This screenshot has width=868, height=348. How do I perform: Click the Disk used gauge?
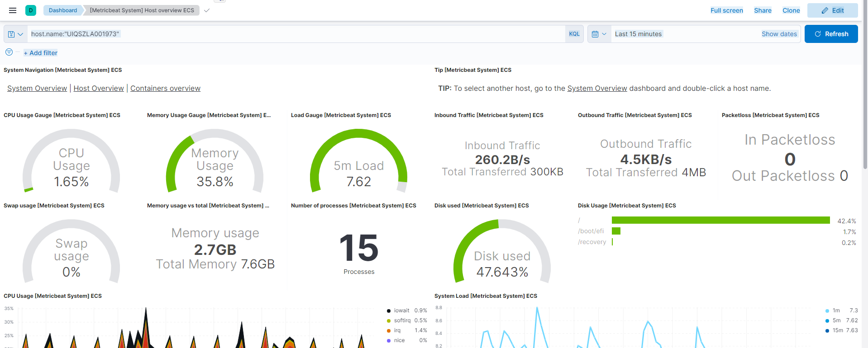(x=502, y=251)
